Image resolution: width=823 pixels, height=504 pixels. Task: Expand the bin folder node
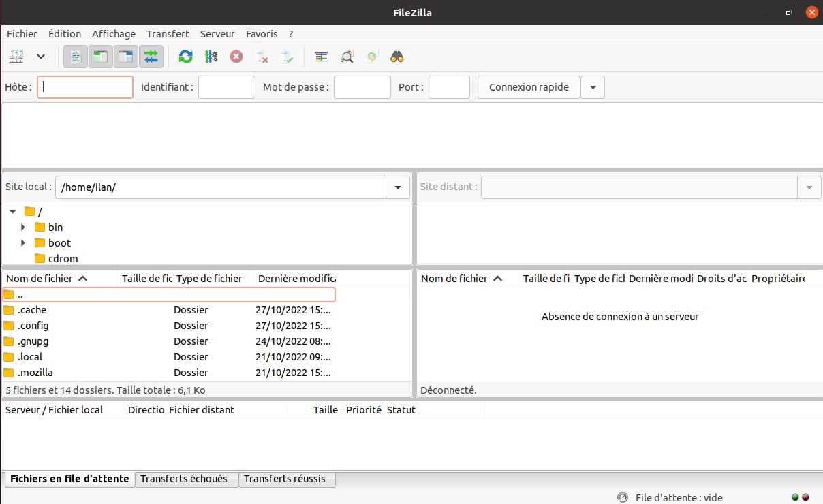23,227
